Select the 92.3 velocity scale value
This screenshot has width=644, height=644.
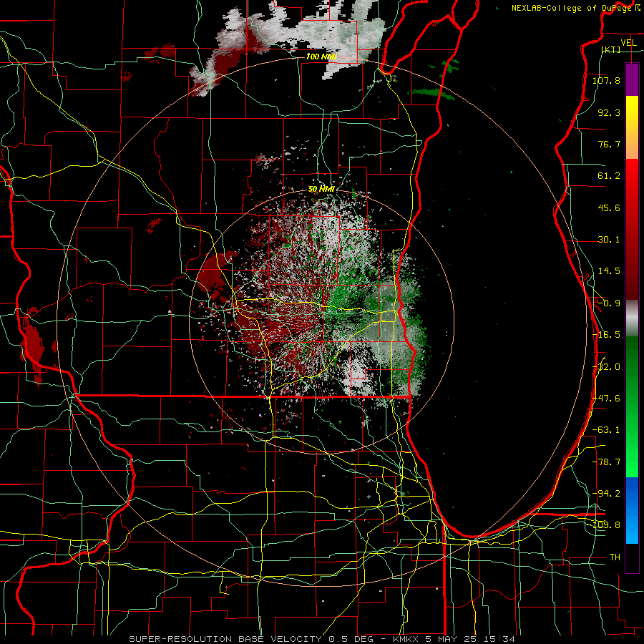[x=609, y=112]
